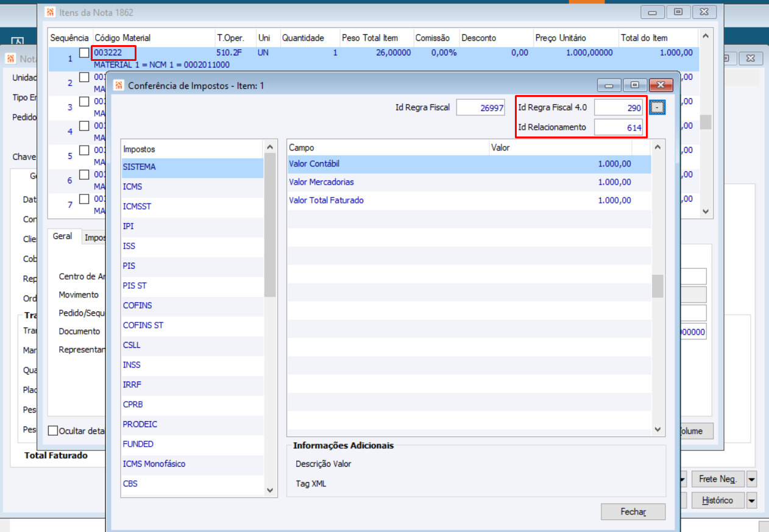
Task: Close the Conferência de Impostos dialog with X
Action: 661,85
